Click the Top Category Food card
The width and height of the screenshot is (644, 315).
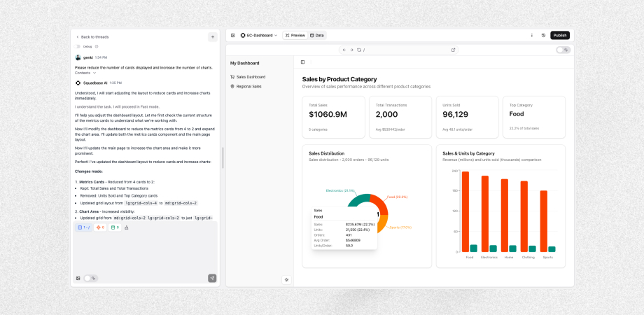(x=534, y=117)
